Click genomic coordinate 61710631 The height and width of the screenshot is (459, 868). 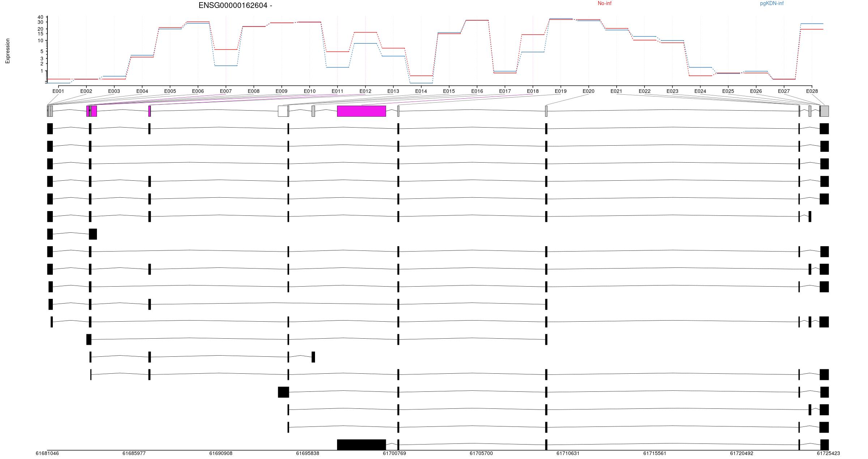click(x=568, y=453)
